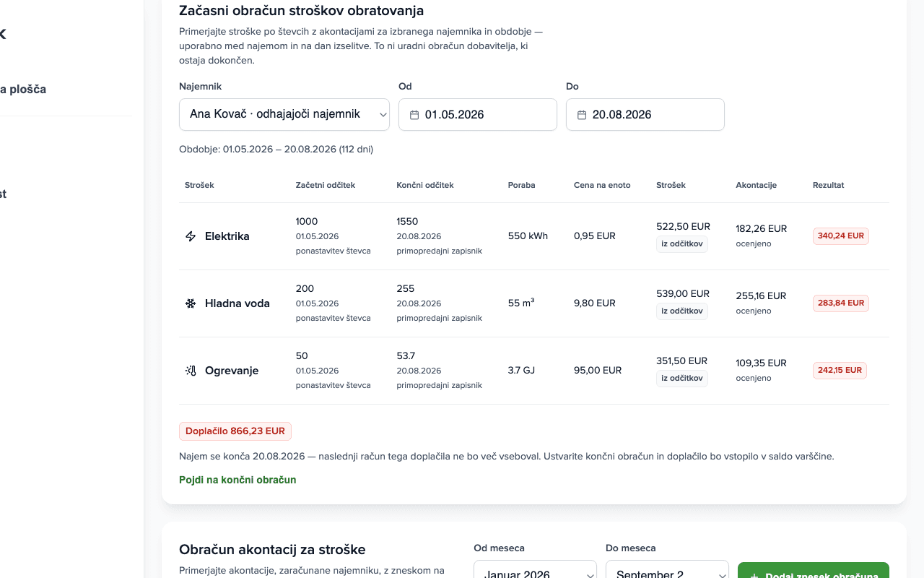
Task: Click the 242,15 EUR result badge for Ogrevanje
Action: [840, 371]
